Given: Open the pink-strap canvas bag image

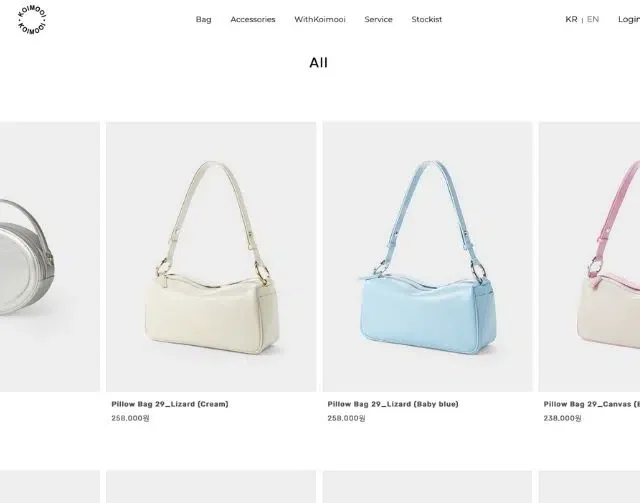Looking at the screenshot, I should [589, 257].
